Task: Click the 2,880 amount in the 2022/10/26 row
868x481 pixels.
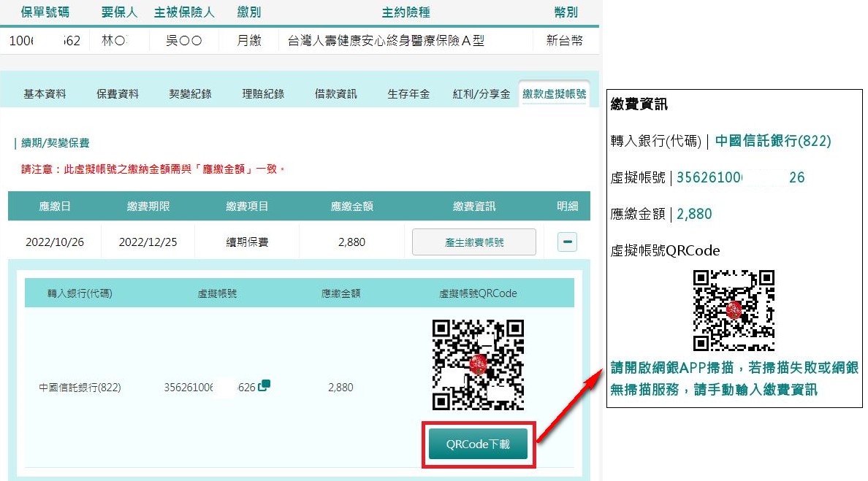Action: [x=352, y=242]
